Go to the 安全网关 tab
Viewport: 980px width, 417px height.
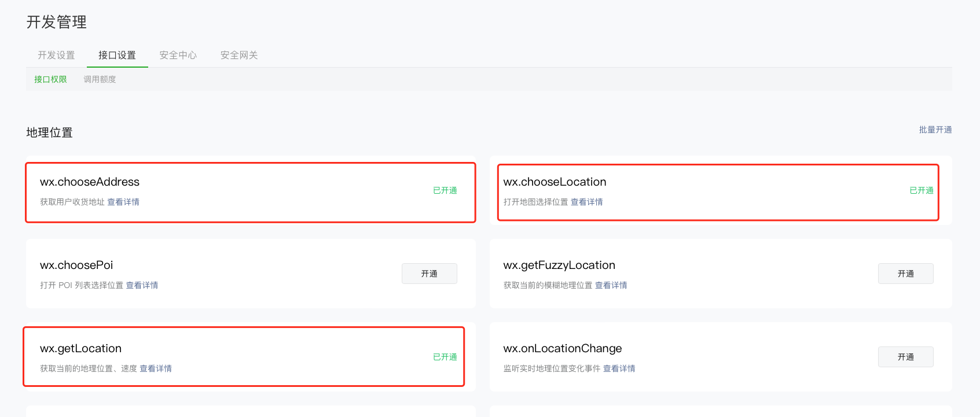coord(238,56)
